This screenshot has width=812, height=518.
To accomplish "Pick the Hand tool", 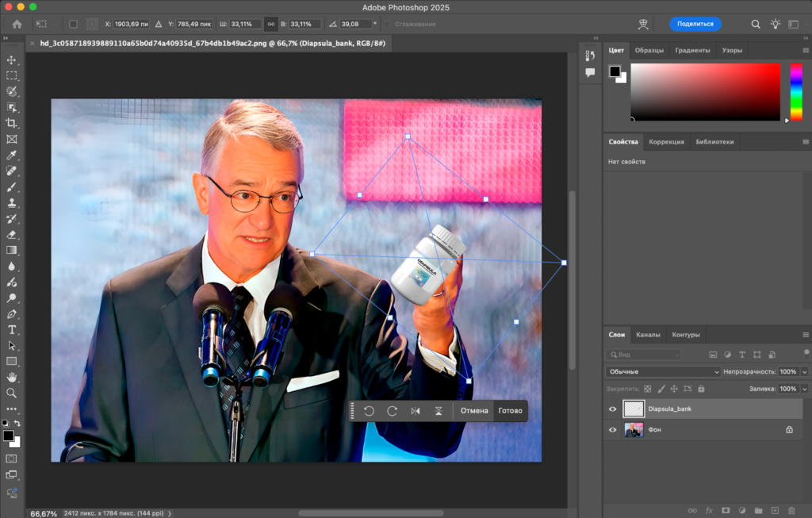I will coord(12,377).
